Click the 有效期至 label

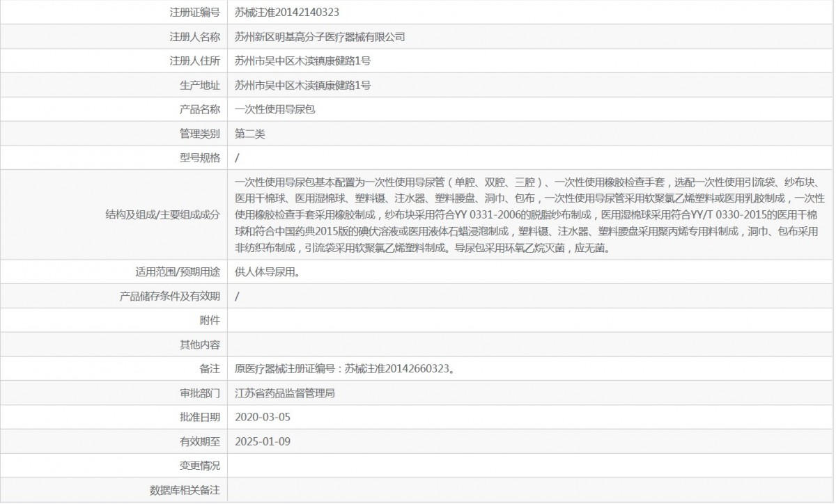[199, 441]
